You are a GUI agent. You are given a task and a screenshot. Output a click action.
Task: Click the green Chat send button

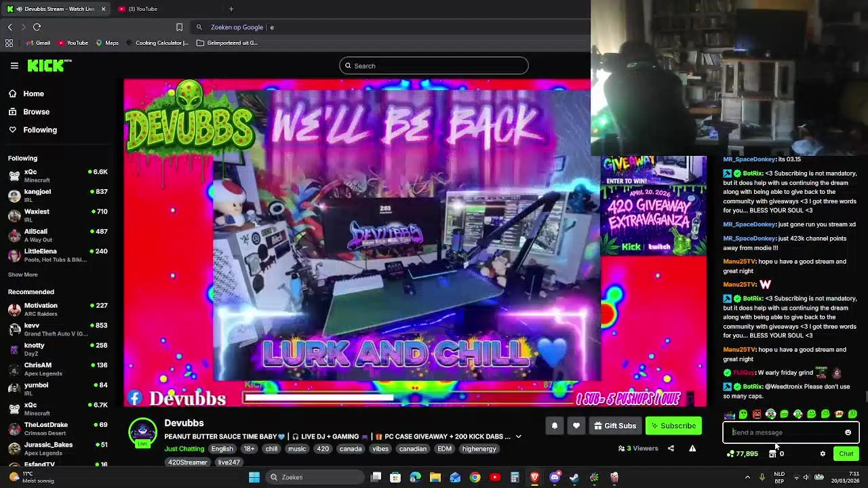click(846, 454)
